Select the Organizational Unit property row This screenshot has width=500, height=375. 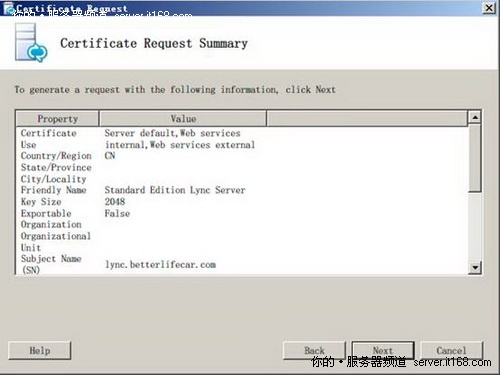(x=241, y=242)
